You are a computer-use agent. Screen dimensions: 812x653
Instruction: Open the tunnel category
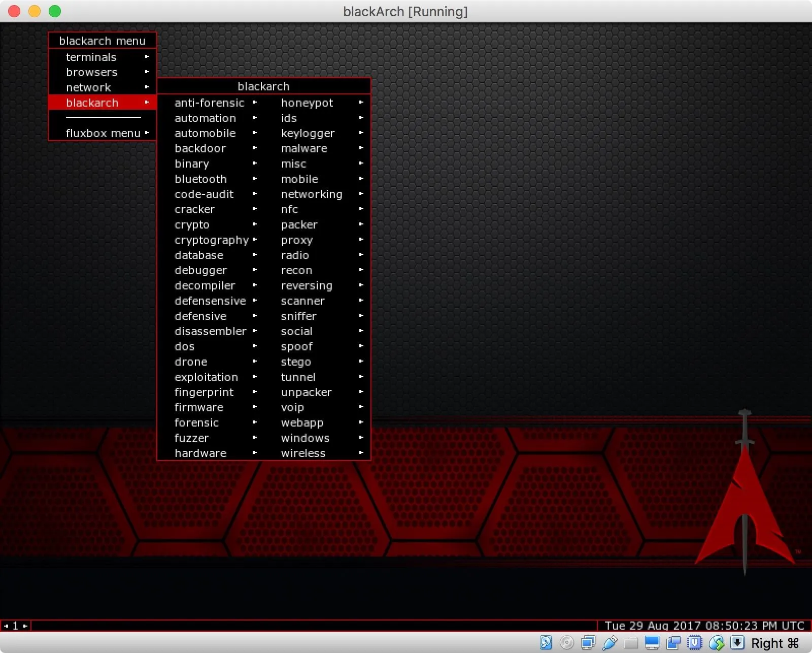(x=317, y=377)
